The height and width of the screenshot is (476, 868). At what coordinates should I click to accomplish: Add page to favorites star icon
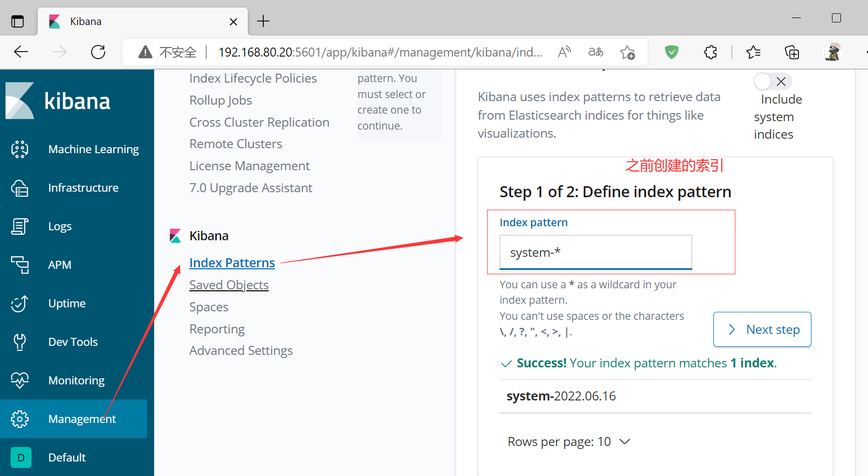pyautogui.click(x=627, y=52)
